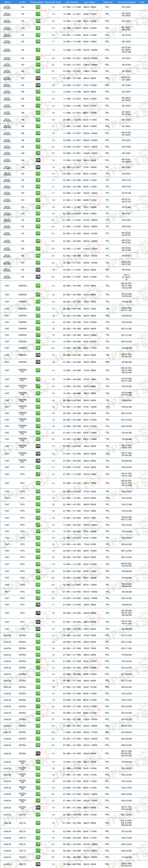This screenshot has height=868, width=148.
Task: Click petrol icon in Fiat Tipo 1.1 160 A3.000 row
Action: (x=38, y=467)
